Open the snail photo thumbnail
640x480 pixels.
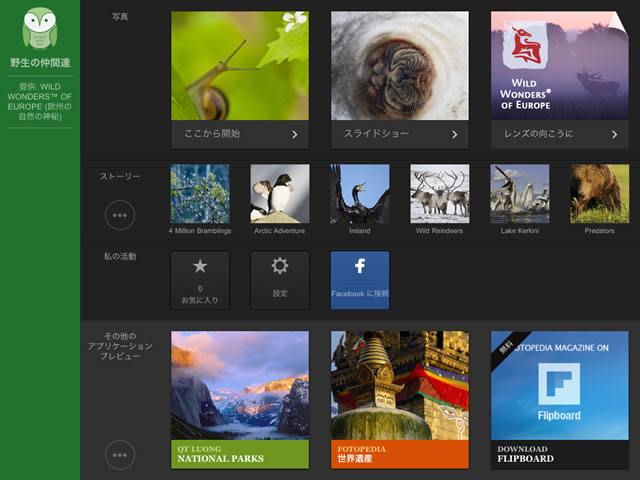pyautogui.click(x=240, y=66)
